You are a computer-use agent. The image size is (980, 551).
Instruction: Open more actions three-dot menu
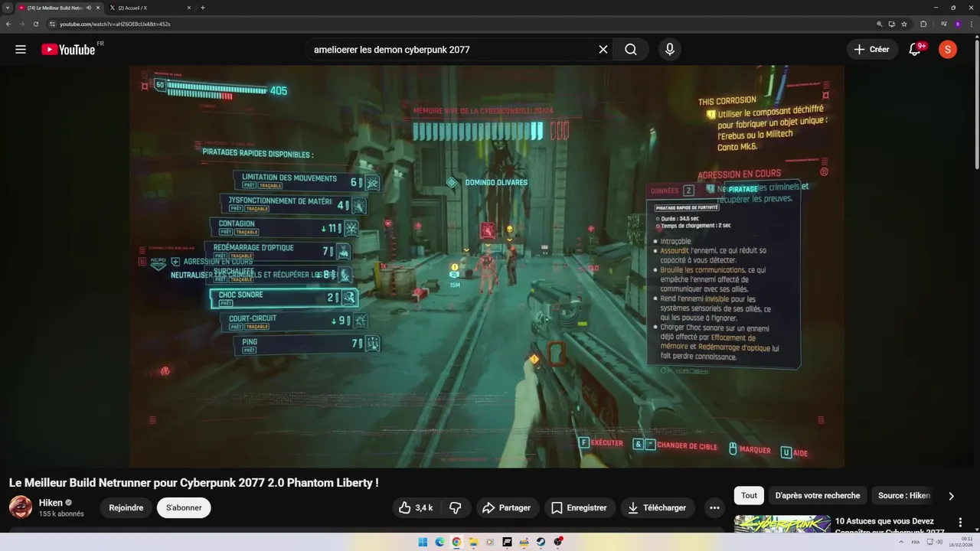click(714, 507)
